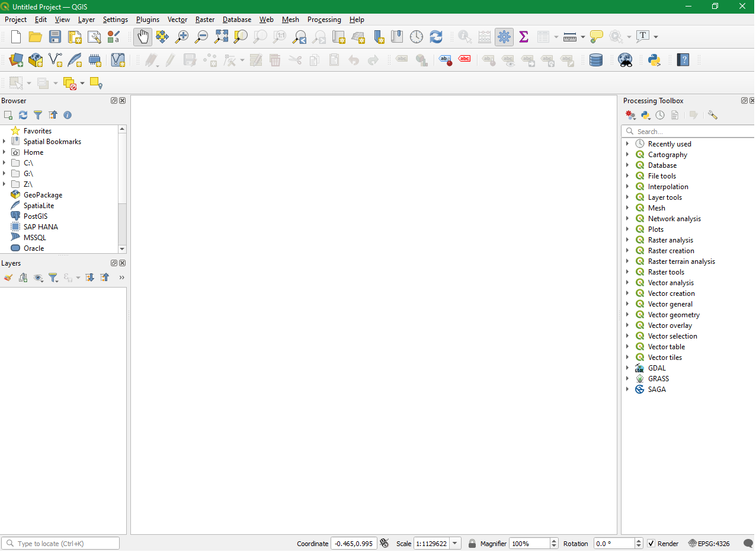Select PostGIS in the Browser tree
The height and width of the screenshot is (552, 756).
tap(36, 216)
